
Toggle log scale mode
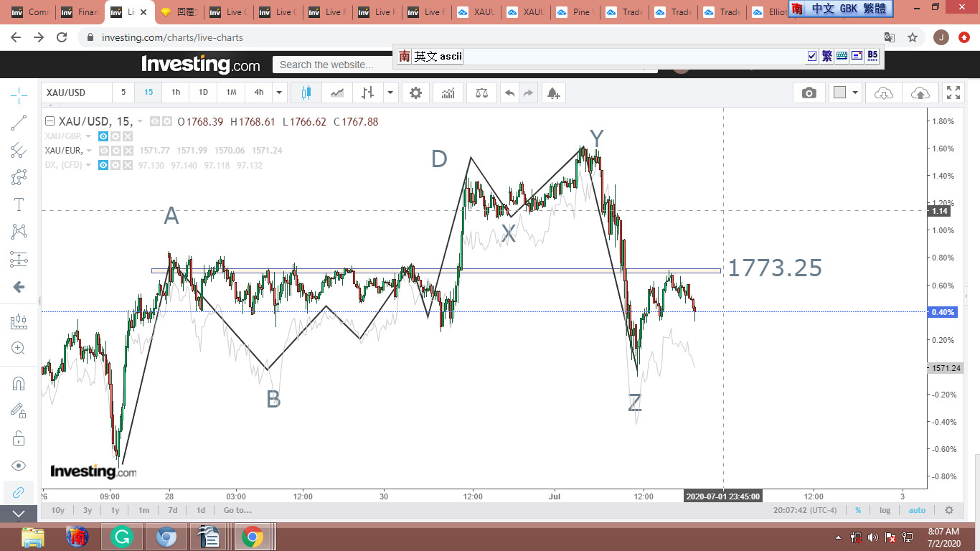click(x=885, y=510)
